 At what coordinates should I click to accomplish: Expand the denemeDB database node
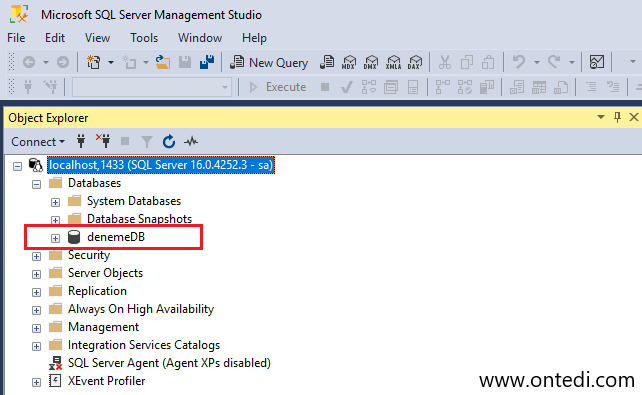55,238
